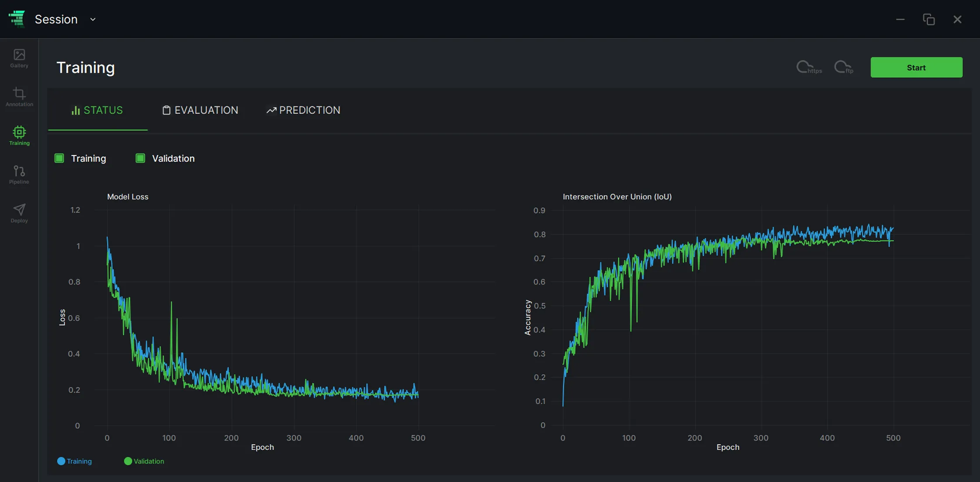Open the Deploy paper-plane section
Screen dimensions: 980x482
19,213
